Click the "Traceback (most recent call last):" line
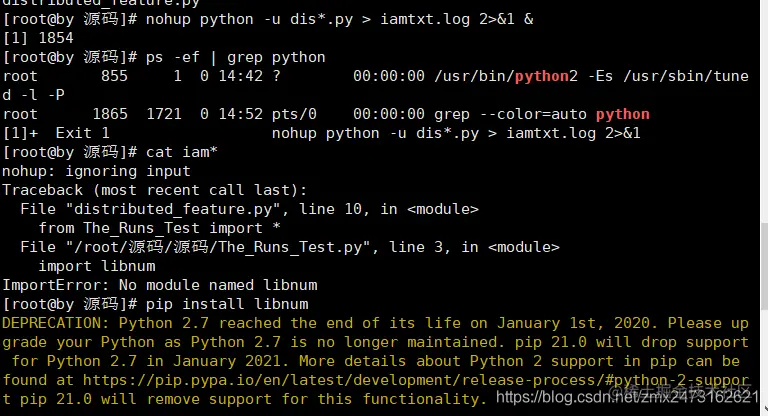 tap(155, 190)
